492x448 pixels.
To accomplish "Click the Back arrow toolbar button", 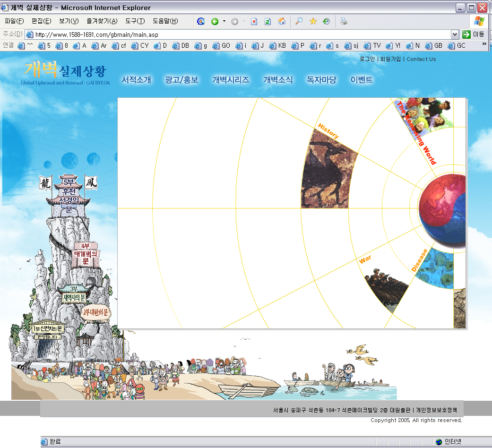I will 215,21.
